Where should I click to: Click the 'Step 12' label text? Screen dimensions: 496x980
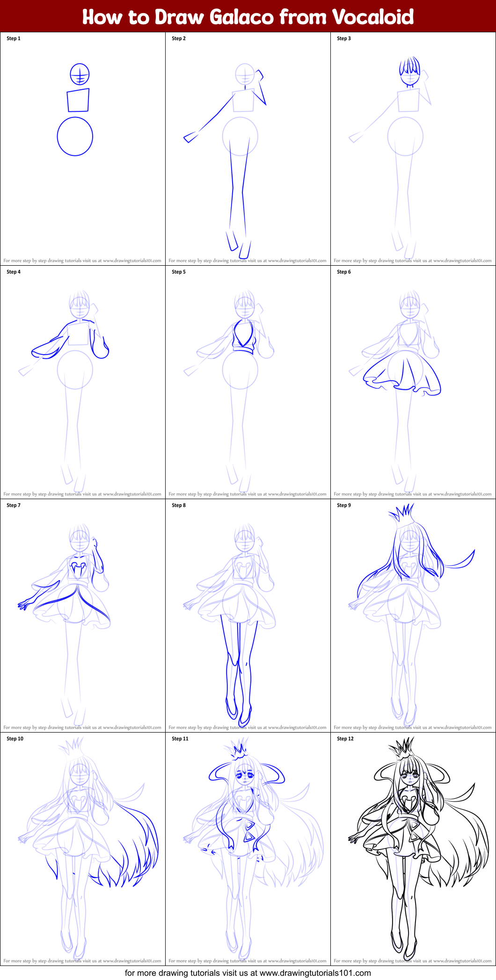click(345, 739)
